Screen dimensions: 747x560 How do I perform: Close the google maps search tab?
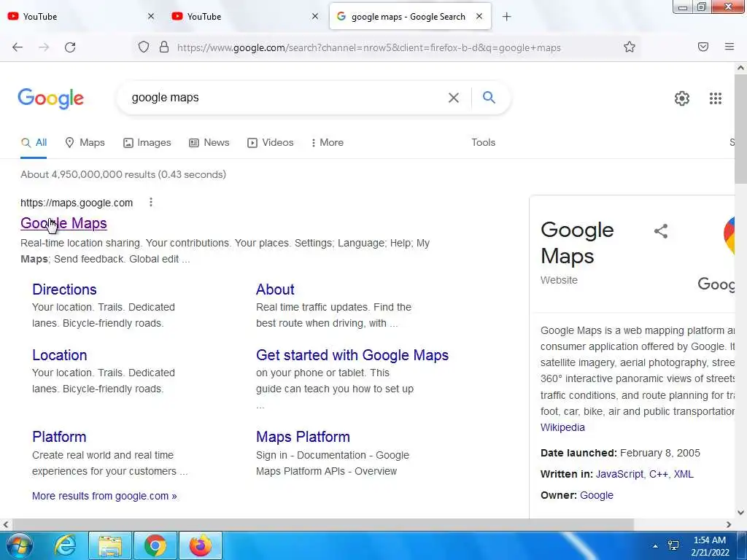(x=479, y=16)
